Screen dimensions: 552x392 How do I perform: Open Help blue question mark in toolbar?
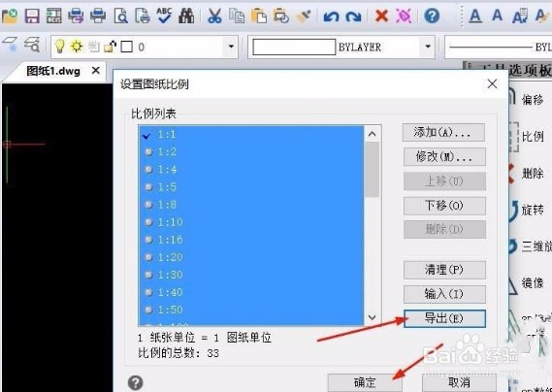(432, 16)
